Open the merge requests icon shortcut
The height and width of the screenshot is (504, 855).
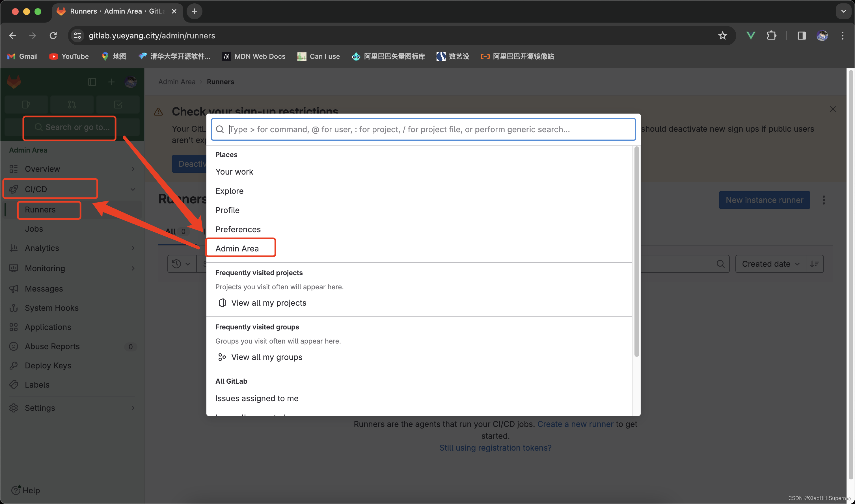tap(72, 105)
